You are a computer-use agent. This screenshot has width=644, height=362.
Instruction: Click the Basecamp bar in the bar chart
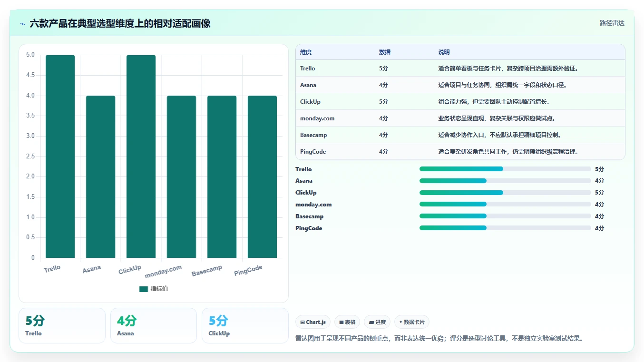point(222,177)
